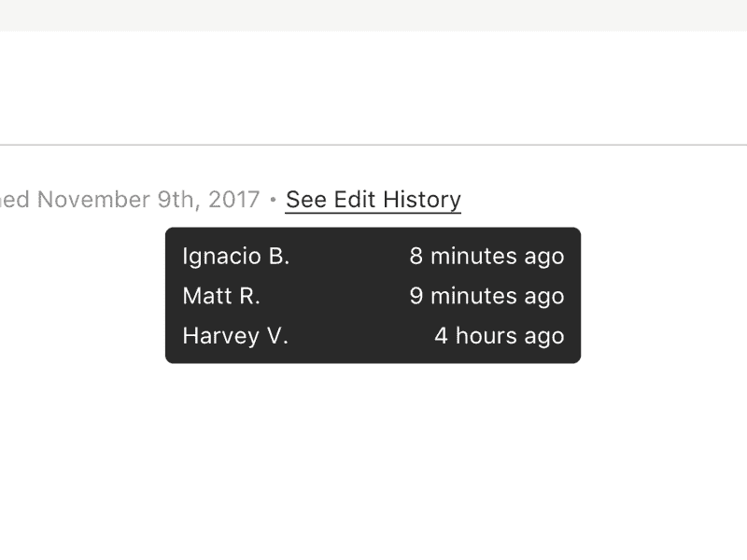Click the bullet separator before See Edit History

273,200
